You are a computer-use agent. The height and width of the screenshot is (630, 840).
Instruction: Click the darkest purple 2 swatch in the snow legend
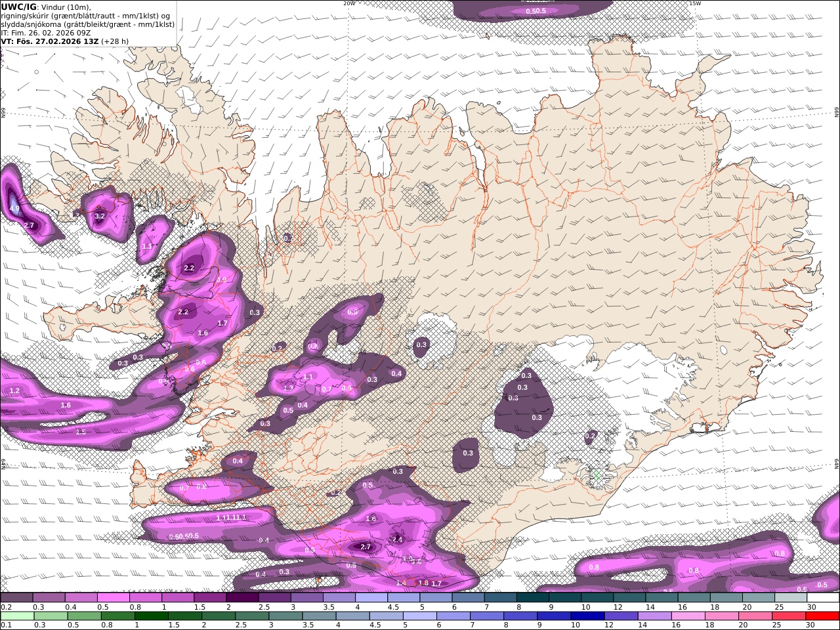pos(241,597)
